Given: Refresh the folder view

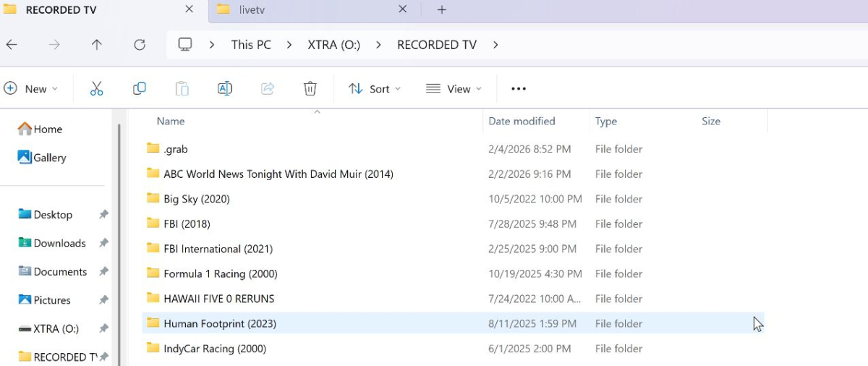Looking at the screenshot, I should (140, 45).
